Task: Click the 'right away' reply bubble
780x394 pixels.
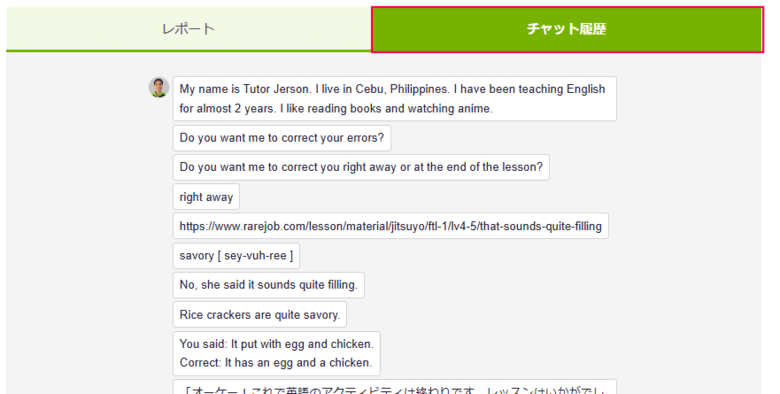Action: [206, 197]
